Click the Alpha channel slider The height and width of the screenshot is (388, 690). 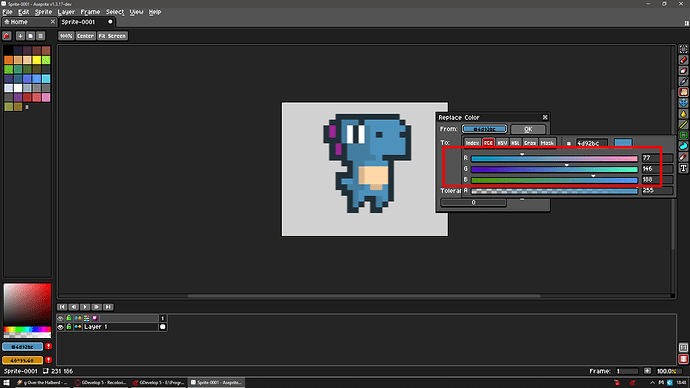(x=554, y=191)
